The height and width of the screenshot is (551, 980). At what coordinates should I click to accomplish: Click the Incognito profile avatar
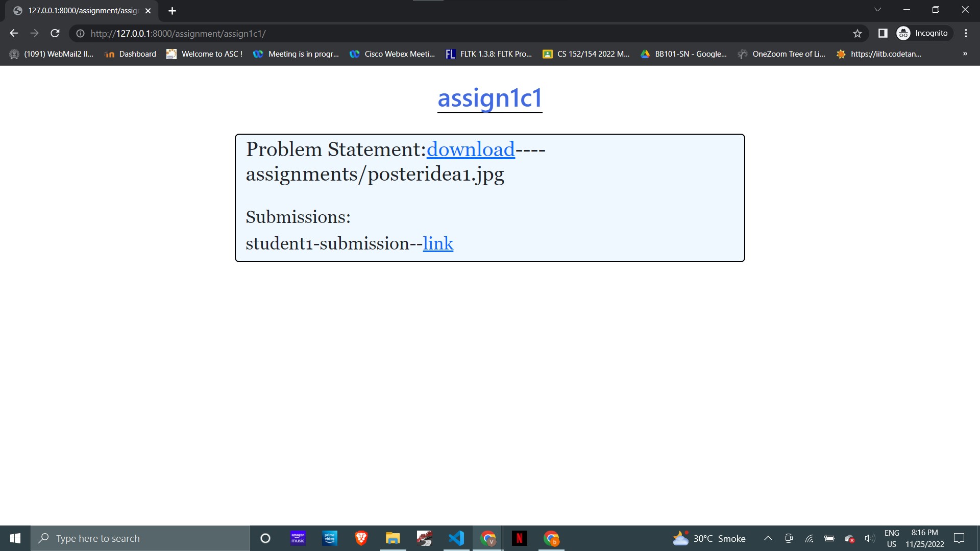tap(903, 33)
